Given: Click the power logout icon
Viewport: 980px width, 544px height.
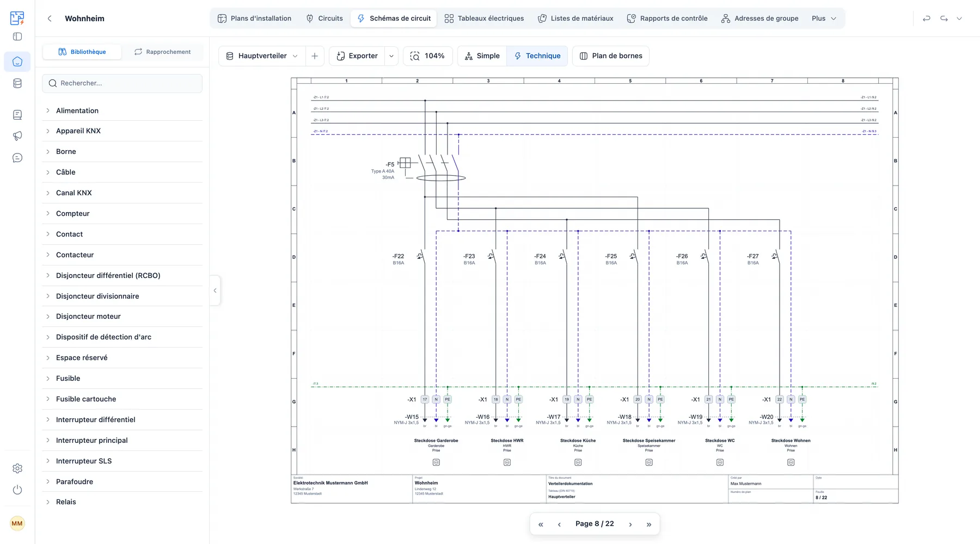Looking at the screenshot, I should click(17, 490).
